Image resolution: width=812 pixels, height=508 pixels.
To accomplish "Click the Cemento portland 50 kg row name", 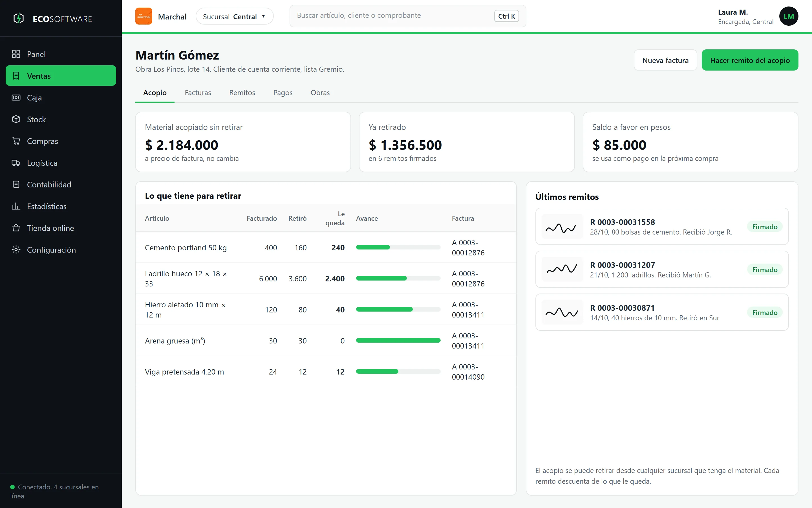I will pyautogui.click(x=186, y=248).
